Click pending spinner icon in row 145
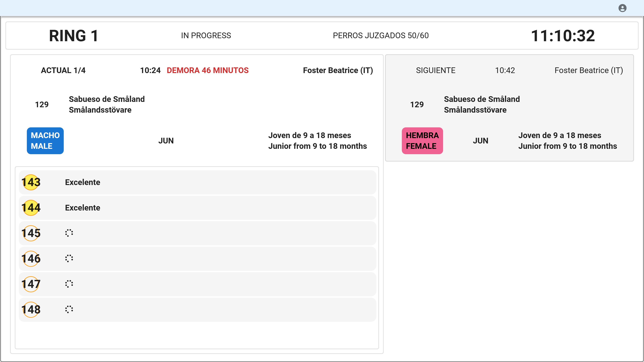Viewport: 644px width, 362px height. pos(69,233)
